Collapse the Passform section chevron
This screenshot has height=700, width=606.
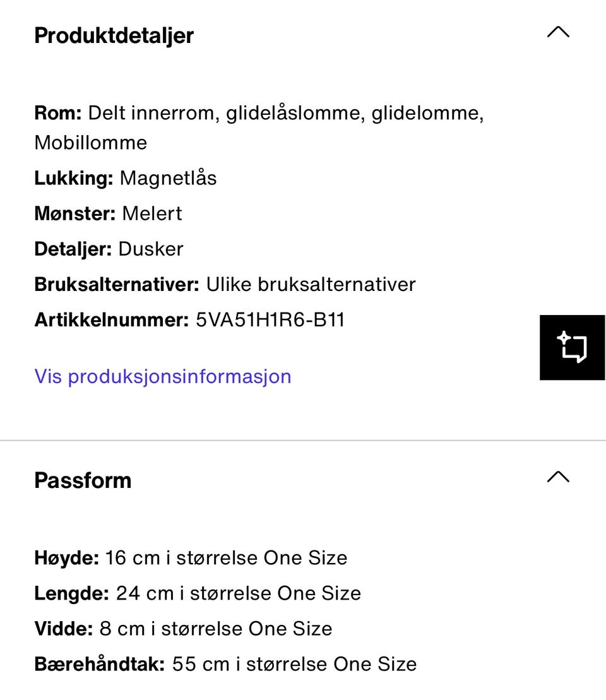tap(557, 477)
